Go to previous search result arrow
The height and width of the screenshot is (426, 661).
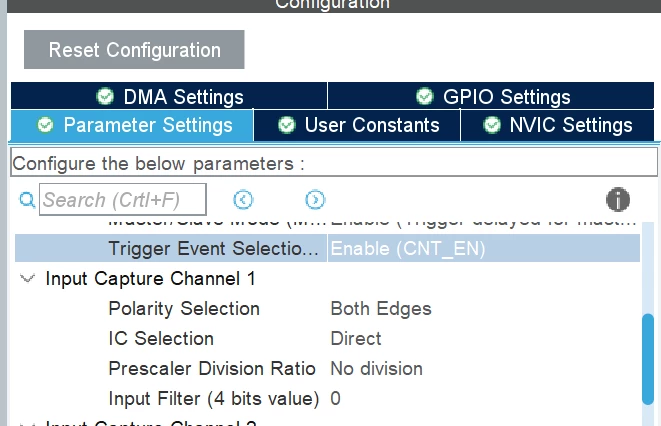pyautogui.click(x=243, y=199)
